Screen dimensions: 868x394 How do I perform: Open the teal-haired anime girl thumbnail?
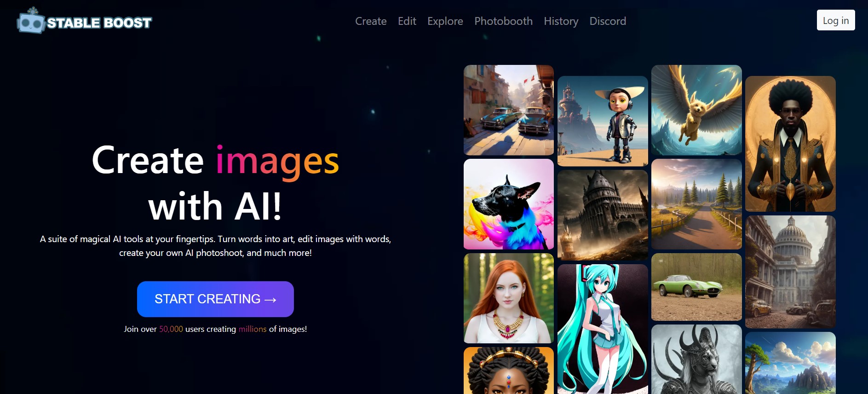(603, 329)
